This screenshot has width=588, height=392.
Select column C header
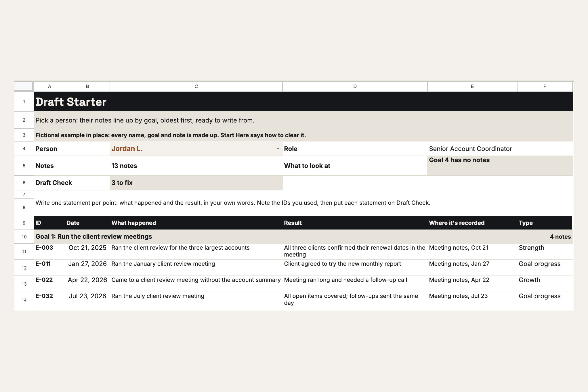click(x=196, y=86)
